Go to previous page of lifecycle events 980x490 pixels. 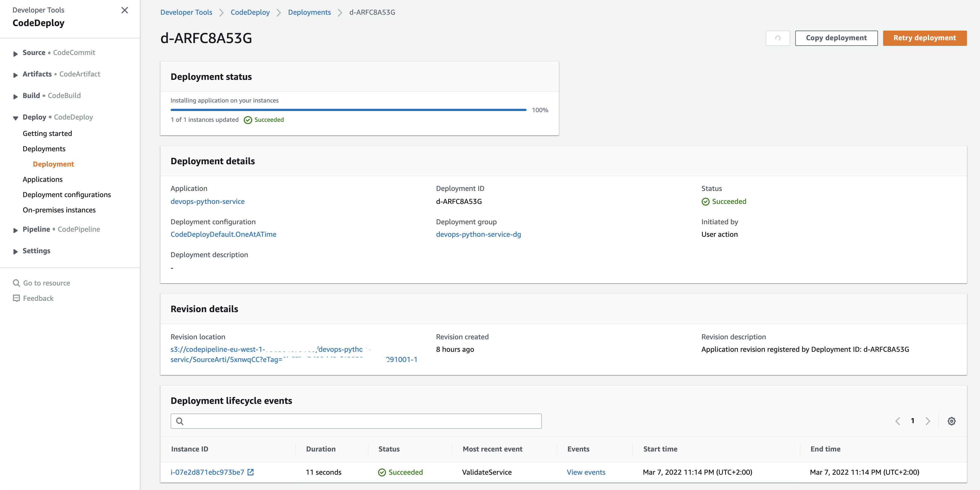[898, 421]
